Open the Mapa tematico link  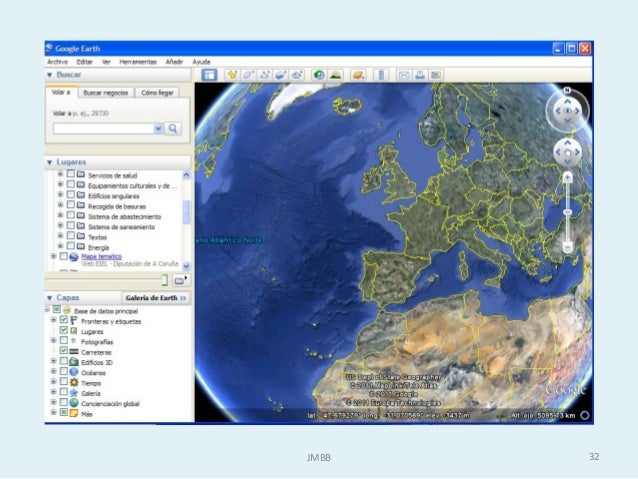point(102,256)
